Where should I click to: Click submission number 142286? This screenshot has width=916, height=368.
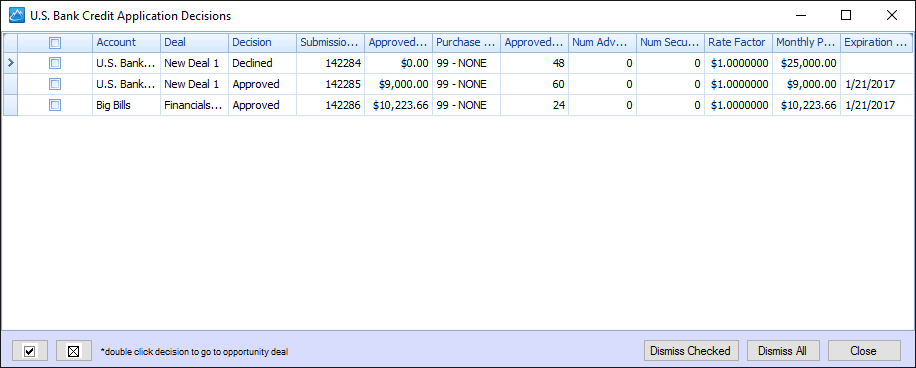pyautogui.click(x=330, y=105)
